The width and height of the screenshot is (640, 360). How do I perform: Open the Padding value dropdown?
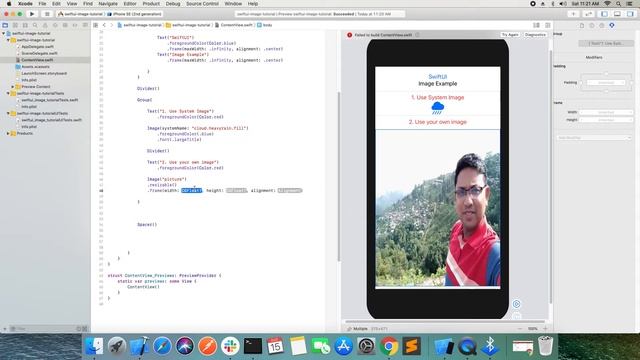point(606,83)
